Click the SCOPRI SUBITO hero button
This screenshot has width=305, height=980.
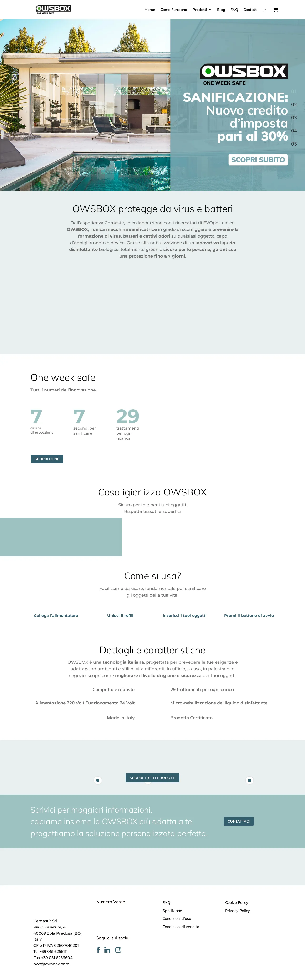(x=258, y=160)
